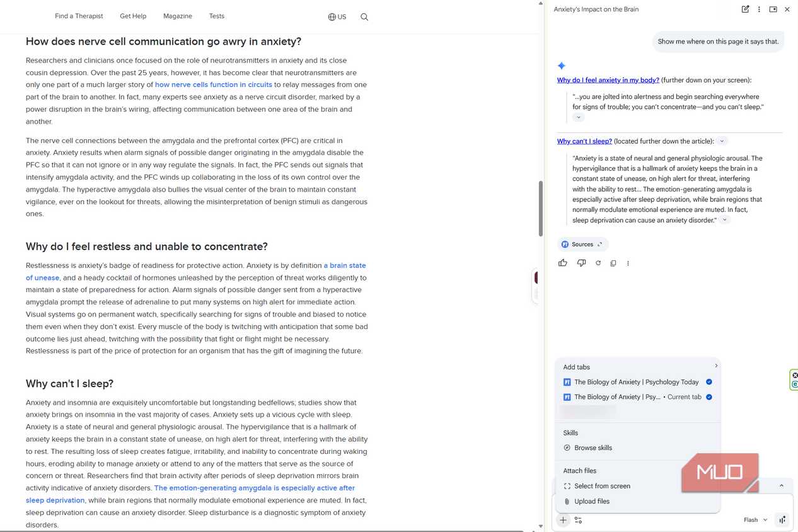Screen dimensions: 798x532
Task: Start a new chat with the pencil icon
Action: click(x=746, y=9)
